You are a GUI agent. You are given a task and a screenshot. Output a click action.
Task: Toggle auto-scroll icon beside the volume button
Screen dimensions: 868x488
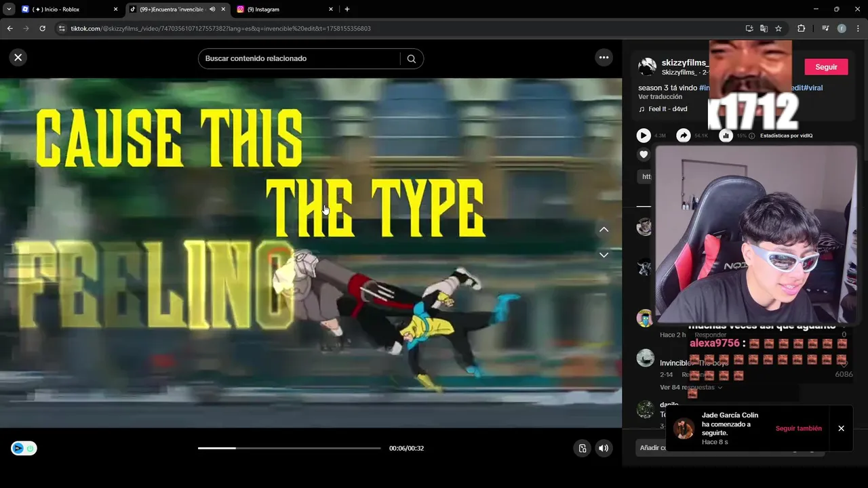click(x=582, y=448)
